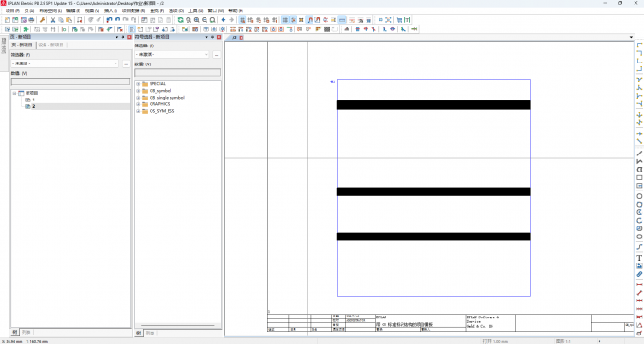644x344 pixels.
Task: Select the Polyline drawing tool
Action: (639, 161)
